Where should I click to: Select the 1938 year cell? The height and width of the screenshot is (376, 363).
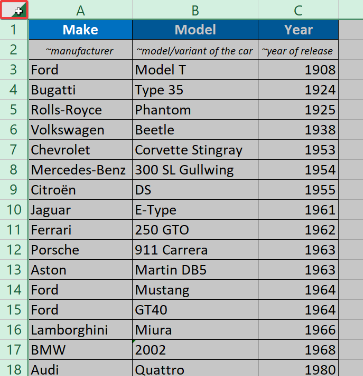click(298, 130)
